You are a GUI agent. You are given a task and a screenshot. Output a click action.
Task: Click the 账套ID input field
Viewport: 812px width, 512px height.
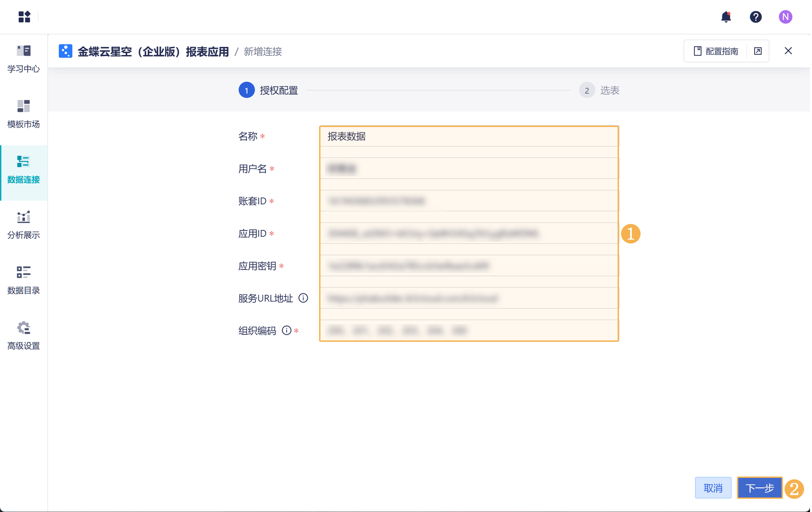click(469, 201)
